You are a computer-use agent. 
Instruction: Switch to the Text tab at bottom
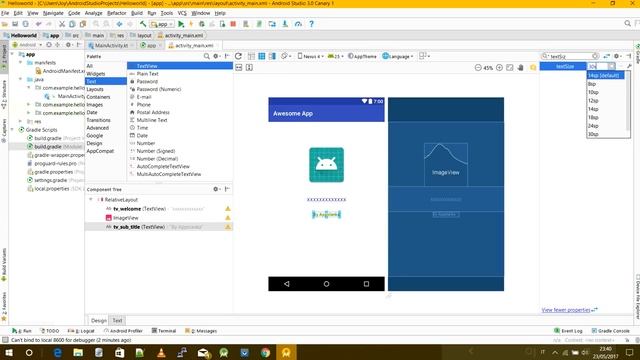[x=117, y=320]
